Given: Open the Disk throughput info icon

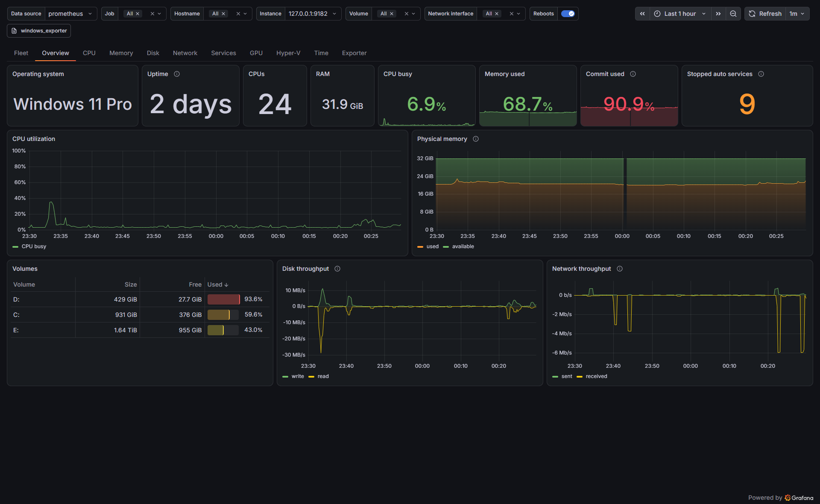Looking at the screenshot, I should click(337, 269).
